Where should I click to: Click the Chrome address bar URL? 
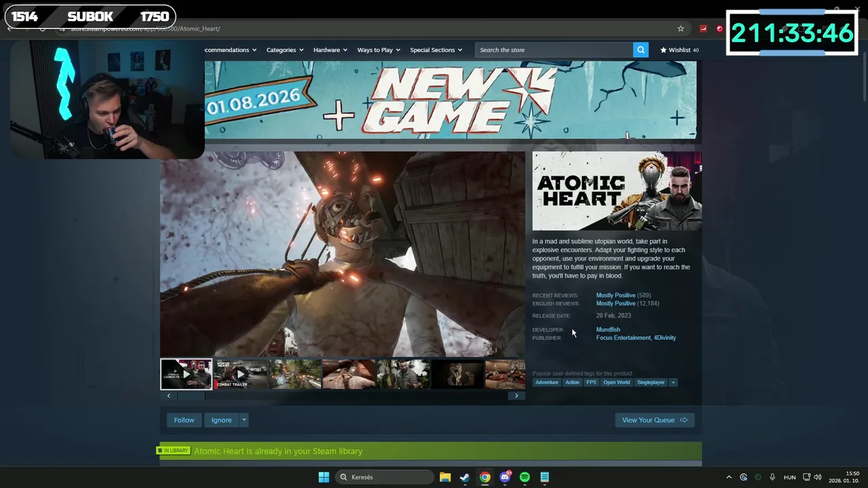click(146, 28)
